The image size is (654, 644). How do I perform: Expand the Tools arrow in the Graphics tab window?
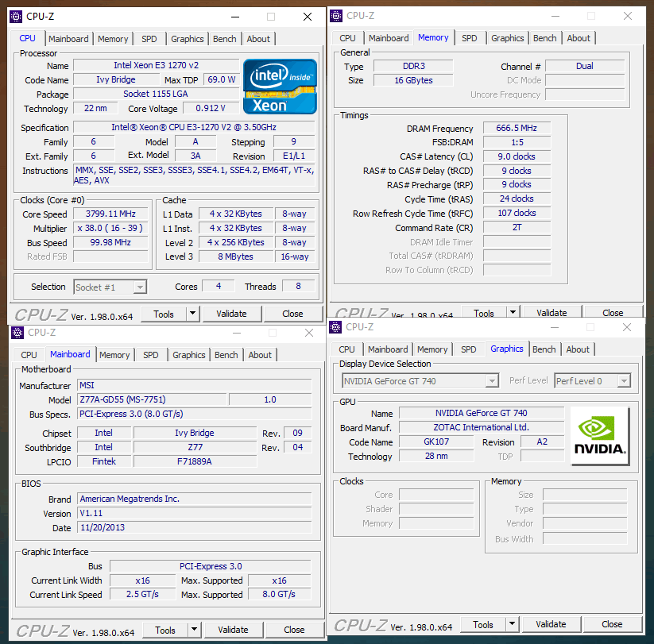513,624
